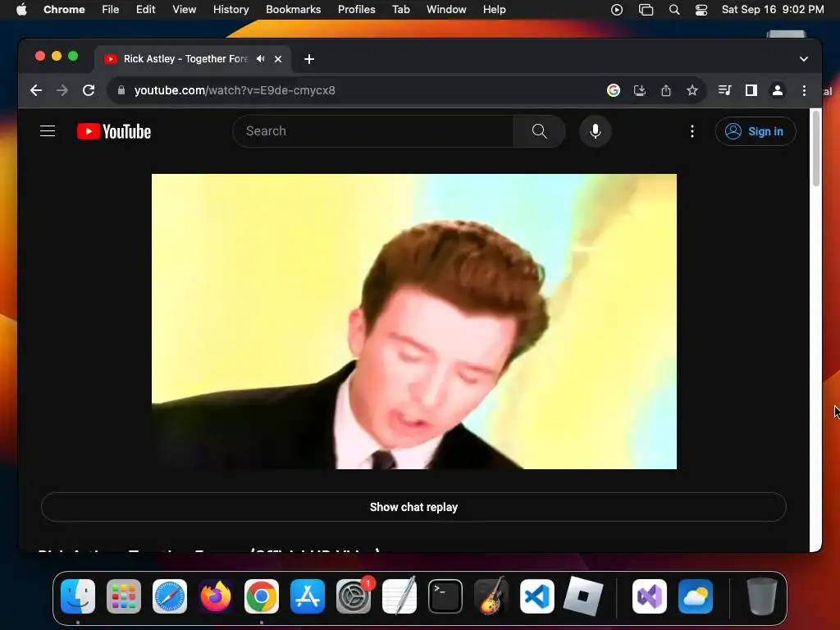Expand the tab search chevron

tap(804, 59)
